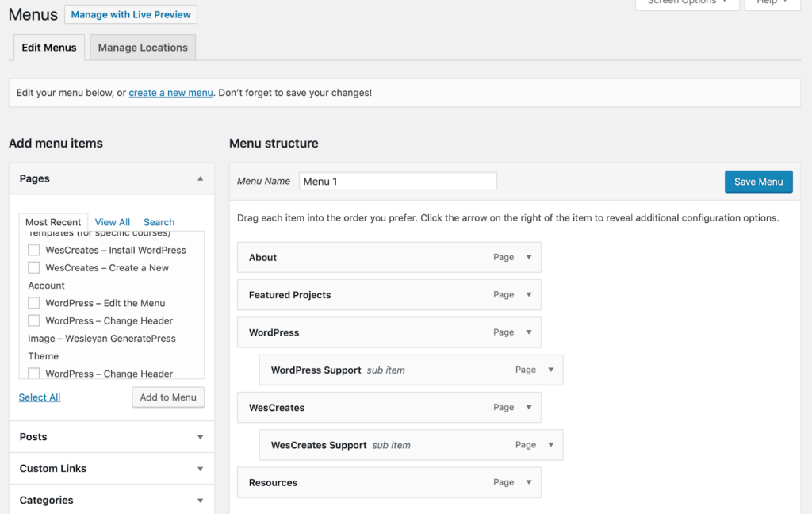812x514 pixels.
Task: Click the WesCreates Support sub item label
Action: click(x=319, y=445)
